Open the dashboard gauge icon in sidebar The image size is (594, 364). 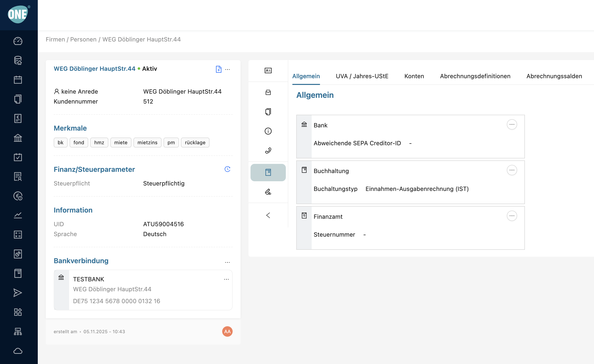point(18,41)
